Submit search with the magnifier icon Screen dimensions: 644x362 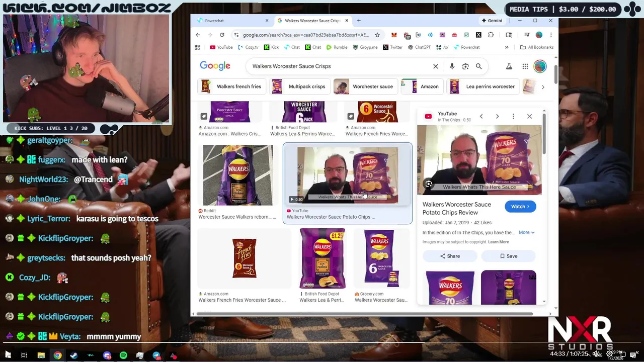pos(479,66)
